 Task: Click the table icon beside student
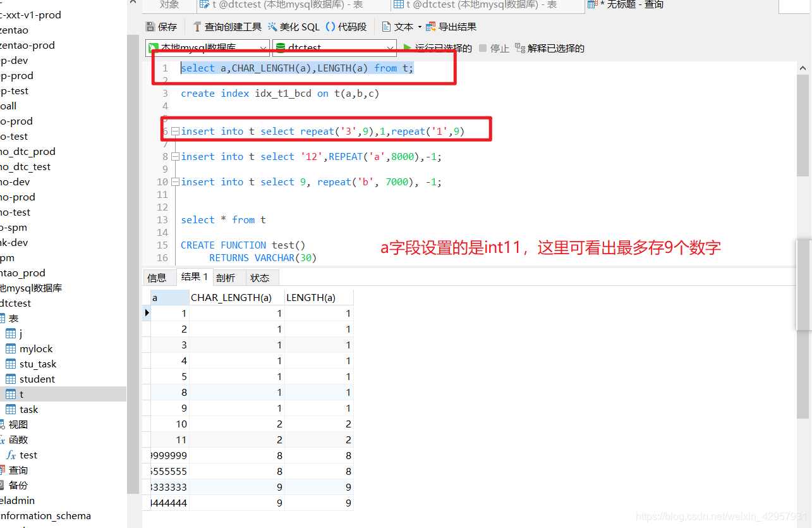click(11, 379)
